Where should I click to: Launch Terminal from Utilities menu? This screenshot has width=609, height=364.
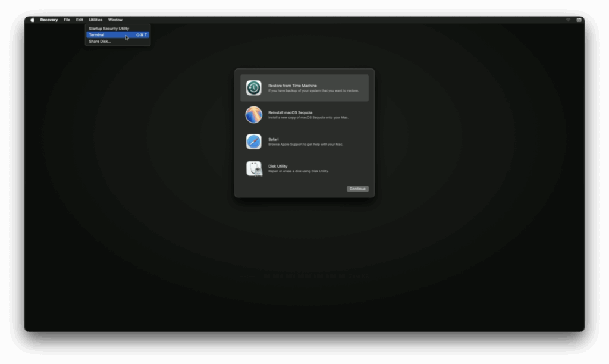[x=118, y=35]
